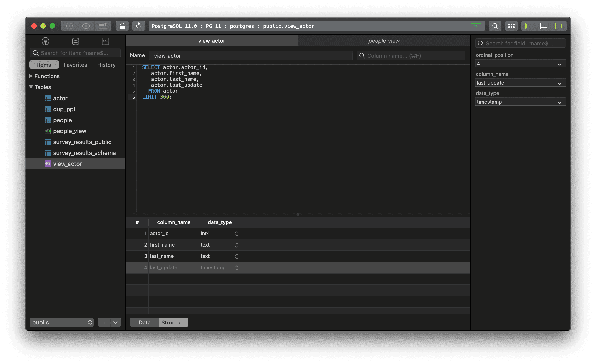Viewport: 596px width, 364px height.
Task: Open column_name dropdown showing last_update
Action: pos(520,83)
